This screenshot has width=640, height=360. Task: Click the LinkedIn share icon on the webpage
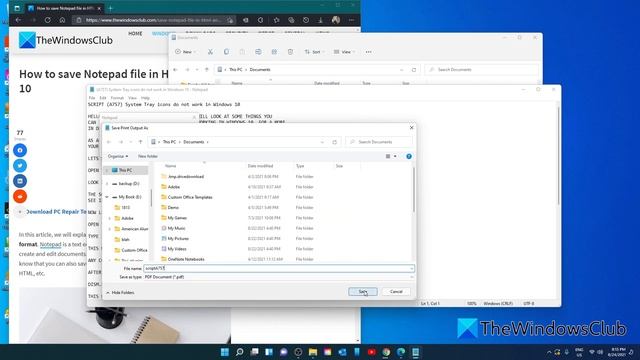point(20,181)
